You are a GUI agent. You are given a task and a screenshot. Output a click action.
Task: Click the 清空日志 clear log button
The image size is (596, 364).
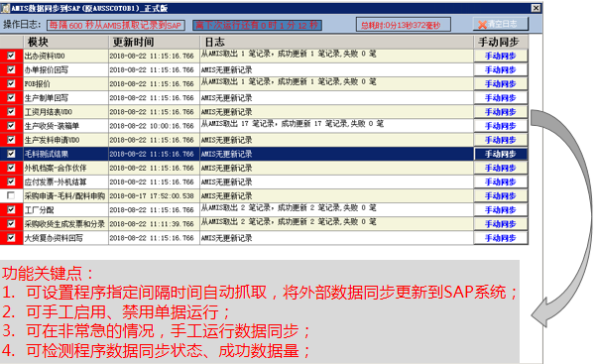pos(500,25)
